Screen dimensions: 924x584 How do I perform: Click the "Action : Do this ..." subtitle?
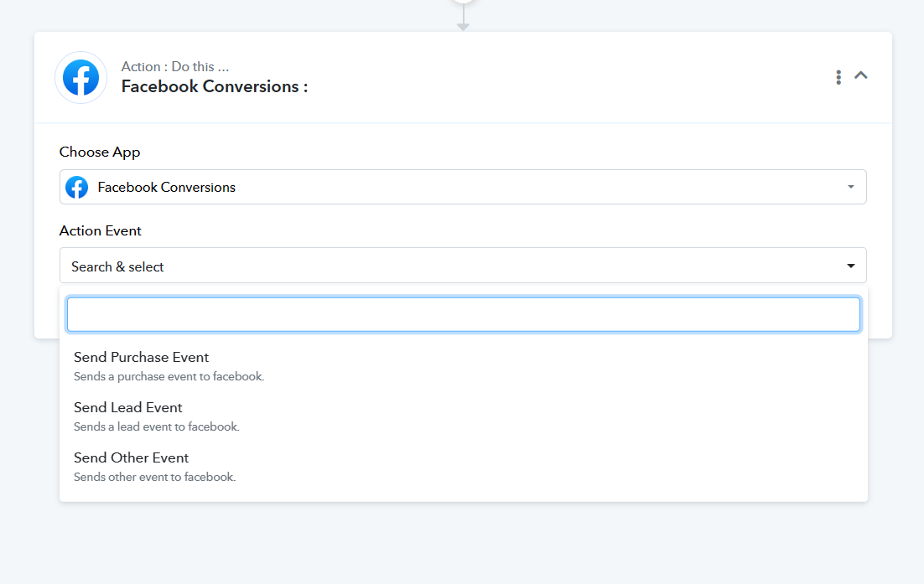(x=175, y=66)
